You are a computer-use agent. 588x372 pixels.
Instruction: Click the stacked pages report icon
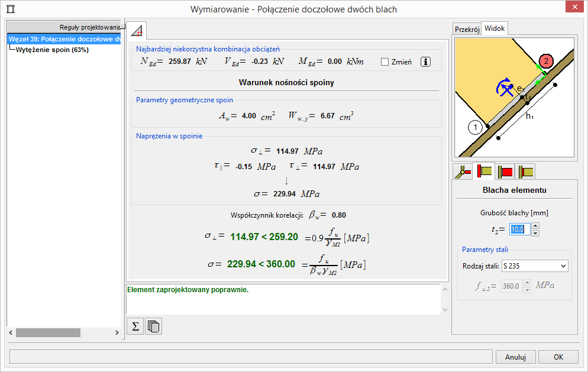[x=153, y=326]
